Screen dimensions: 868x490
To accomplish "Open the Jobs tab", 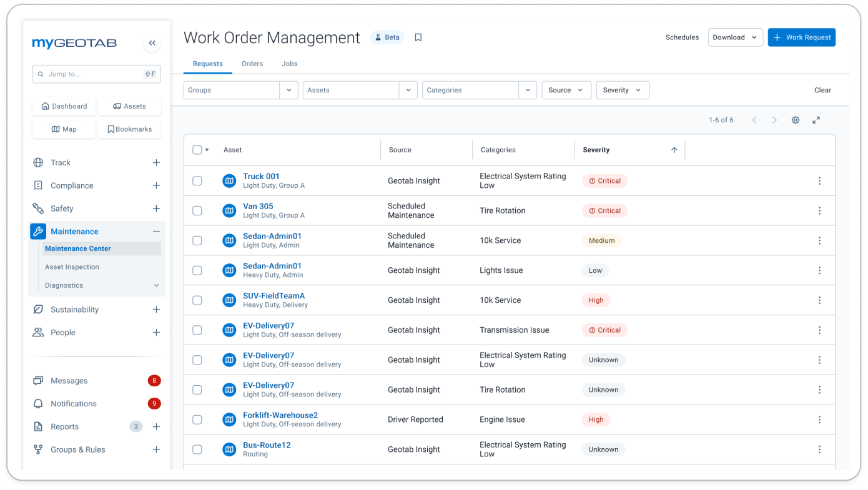I will pyautogui.click(x=289, y=64).
